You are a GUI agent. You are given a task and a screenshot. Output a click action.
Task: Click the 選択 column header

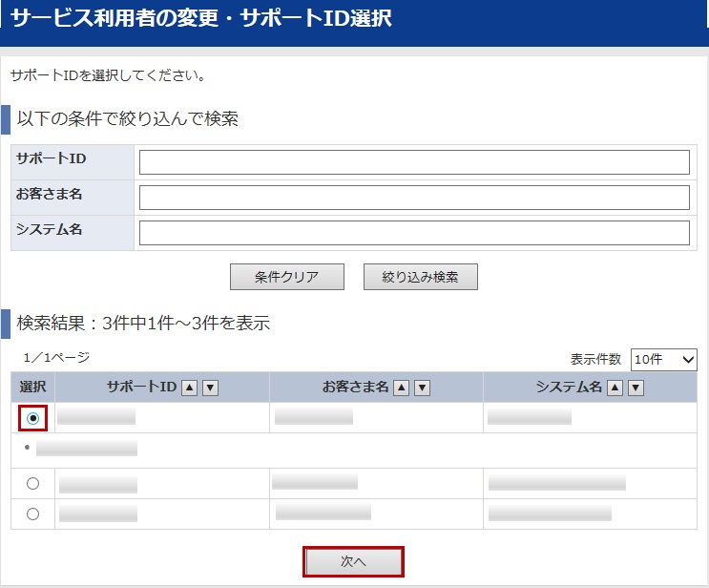click(33, 388)
